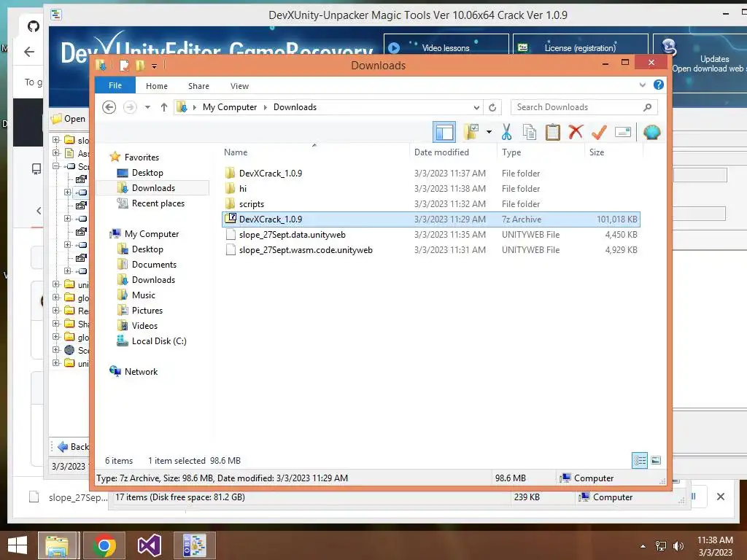
Task: Open Documents in navigation pane
Action: [x=154, y=264]
